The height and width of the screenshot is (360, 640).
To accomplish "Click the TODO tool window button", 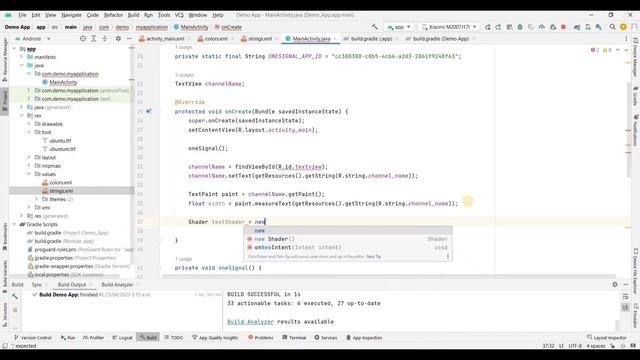I will coord(173,338).
